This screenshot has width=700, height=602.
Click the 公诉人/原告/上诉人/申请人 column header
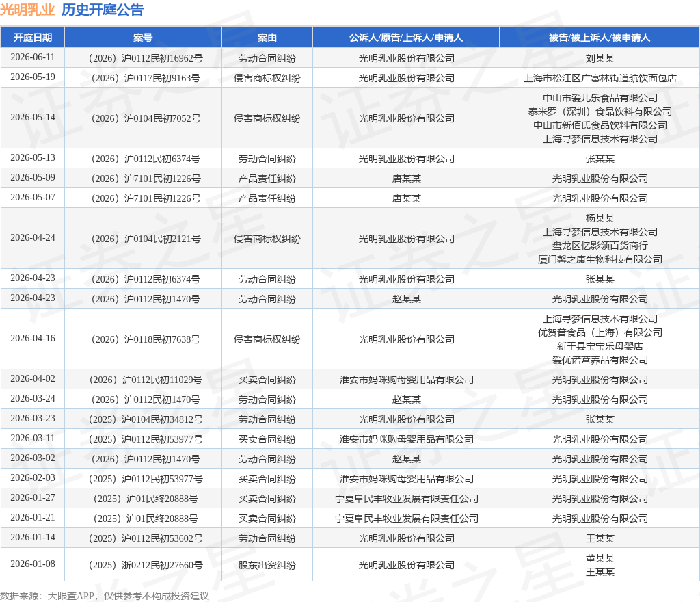[406, 38]
